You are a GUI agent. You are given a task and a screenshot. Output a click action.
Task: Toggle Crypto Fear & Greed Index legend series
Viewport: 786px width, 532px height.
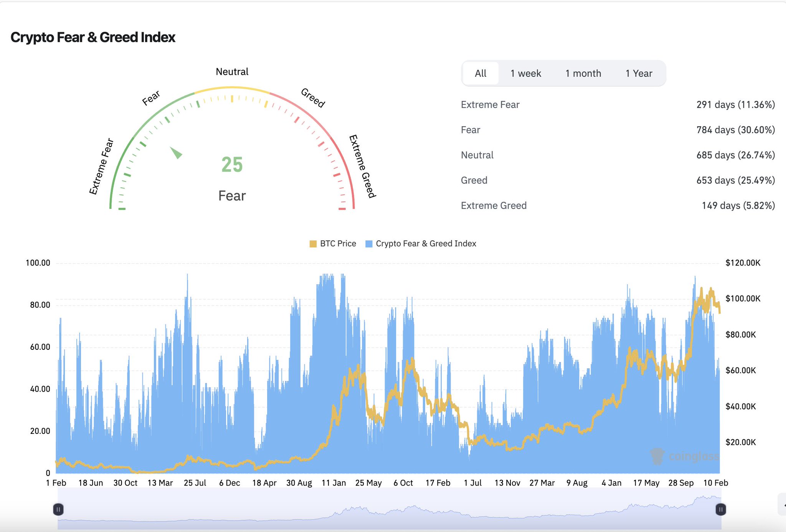[421, 244]
